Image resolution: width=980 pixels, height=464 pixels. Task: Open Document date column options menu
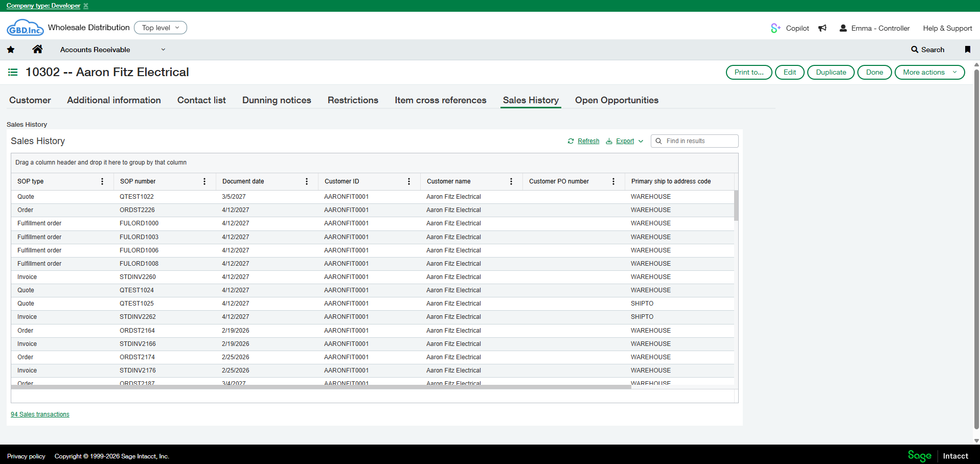point(307,181)
